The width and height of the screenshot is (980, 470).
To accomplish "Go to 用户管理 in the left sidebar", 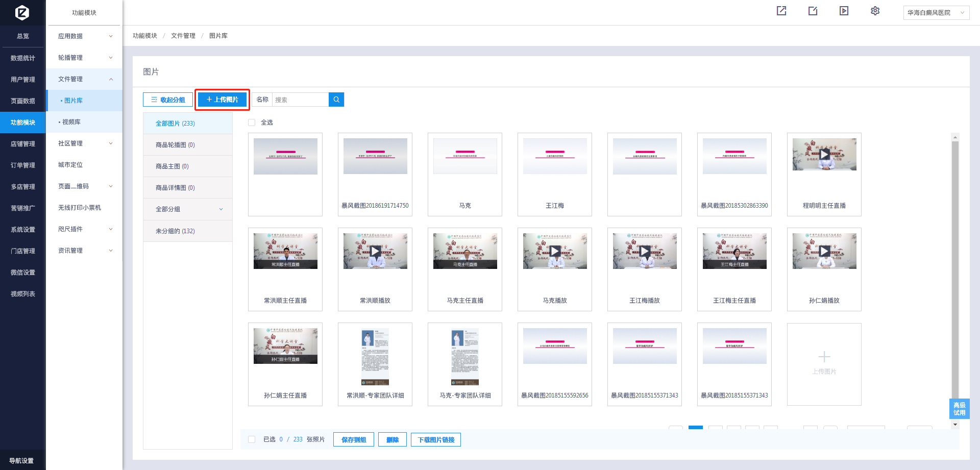I will pyautogui.click(x=23, y=80).
